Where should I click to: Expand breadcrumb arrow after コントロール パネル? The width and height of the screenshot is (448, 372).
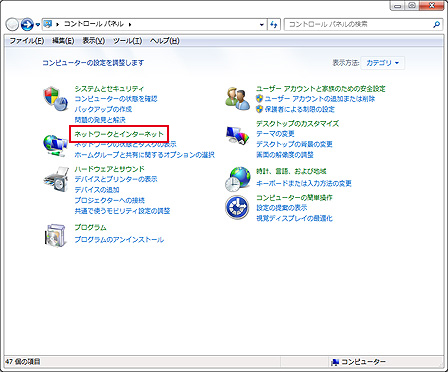pos(130,24)
